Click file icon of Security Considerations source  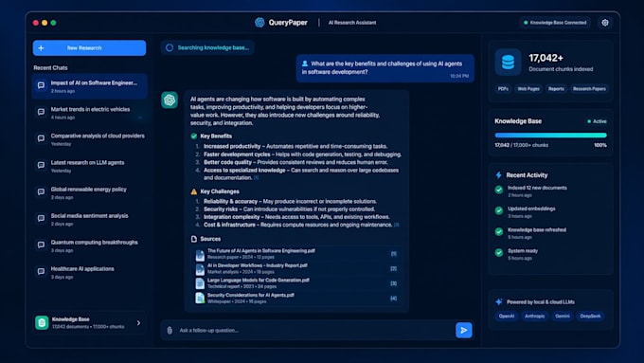[200, 298]
